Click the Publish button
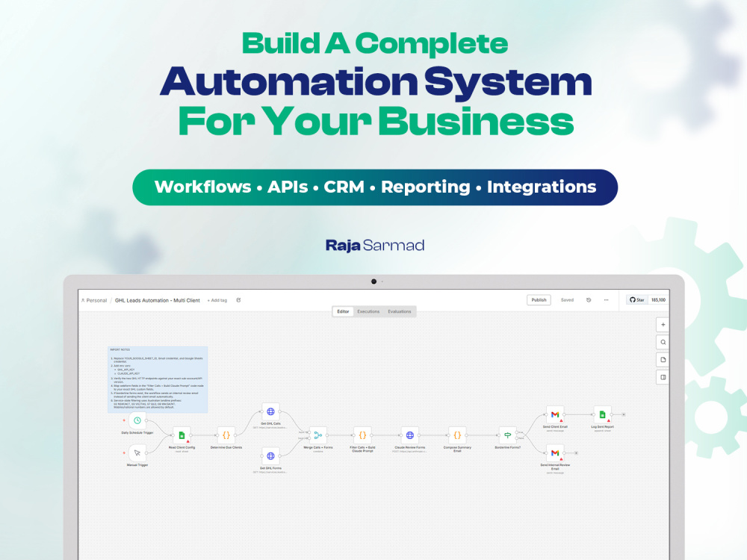This screenshot has height=560, width=747. coord(539,300)
